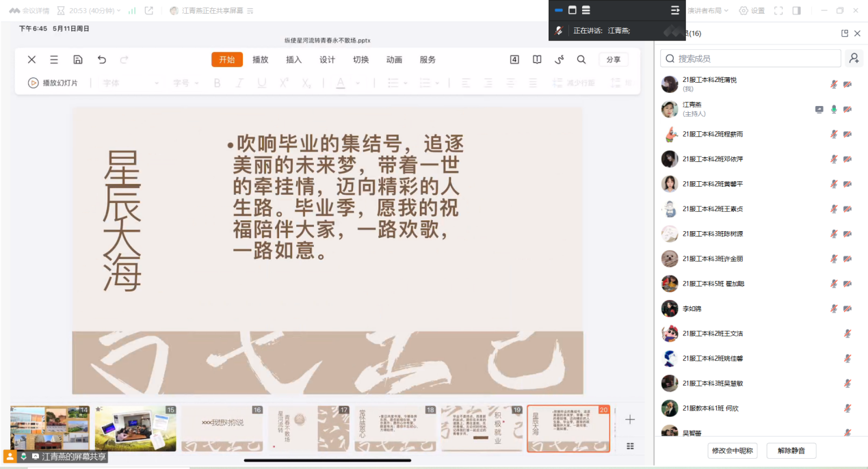
Task: Open the slide grid overview icon
Action: coord(630,446)
